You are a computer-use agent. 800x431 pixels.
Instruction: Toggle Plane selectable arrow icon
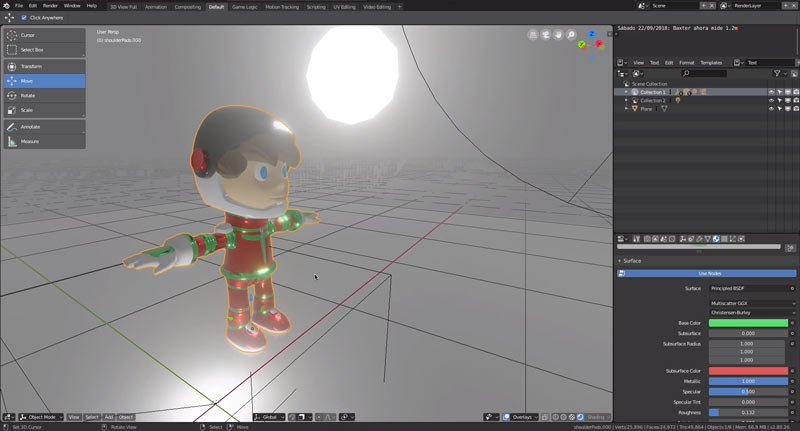(x=779, y=109)
